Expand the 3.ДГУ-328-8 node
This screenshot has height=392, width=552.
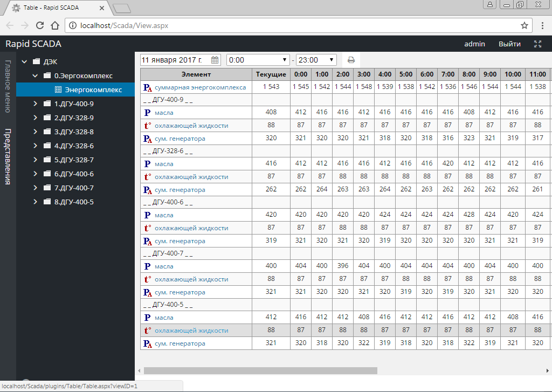click(35, 132)
